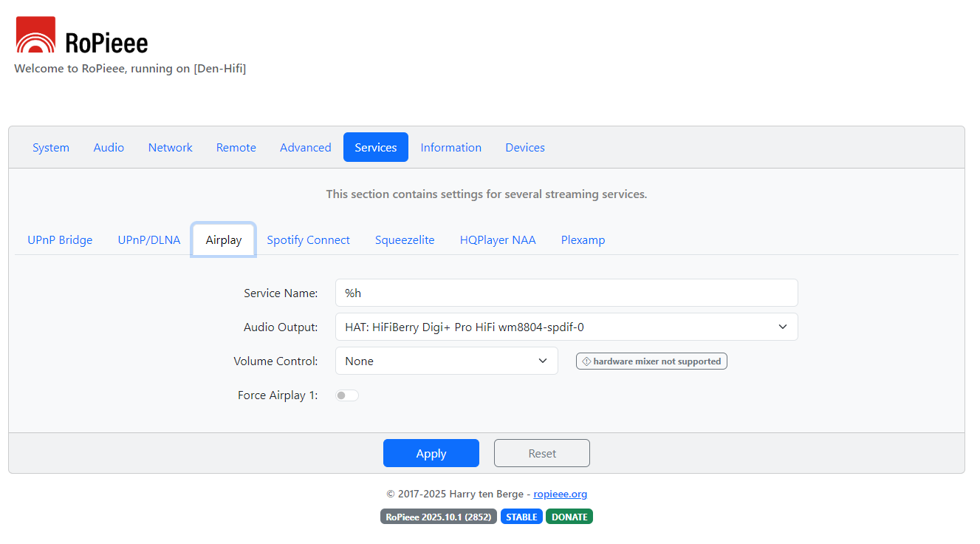Enable the Force Airplay 1 switch
Viewport: 980px width, 544px height.
(347, 395)
